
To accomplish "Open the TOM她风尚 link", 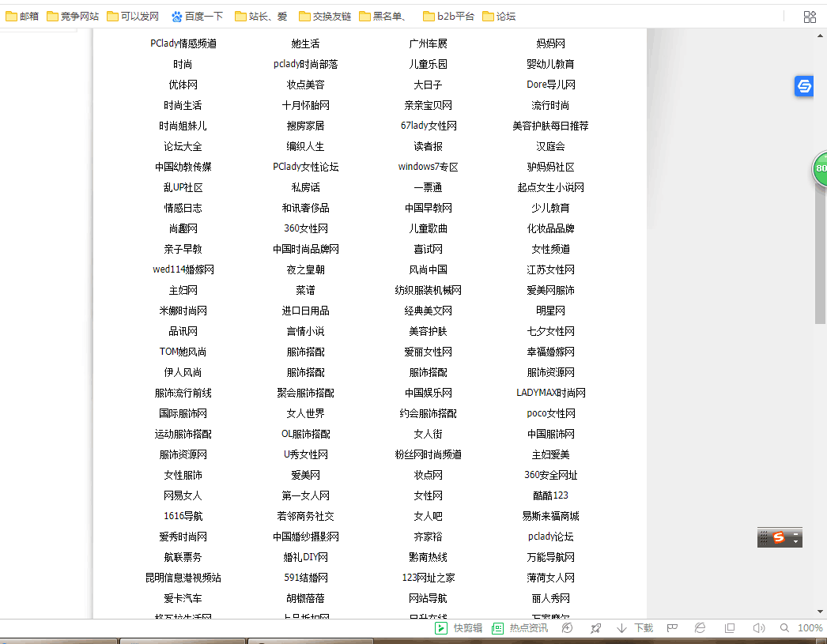I will [x=183, y=352].
